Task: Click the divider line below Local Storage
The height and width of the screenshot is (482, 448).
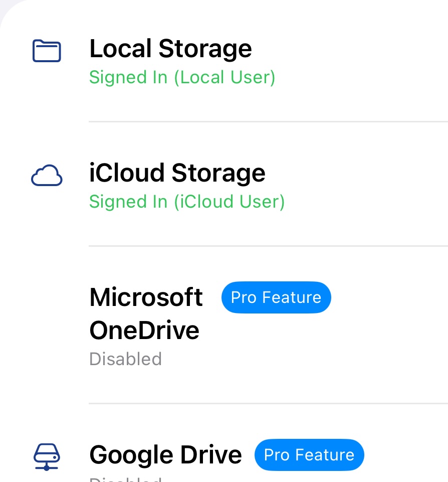Action: tap(268, 121)
